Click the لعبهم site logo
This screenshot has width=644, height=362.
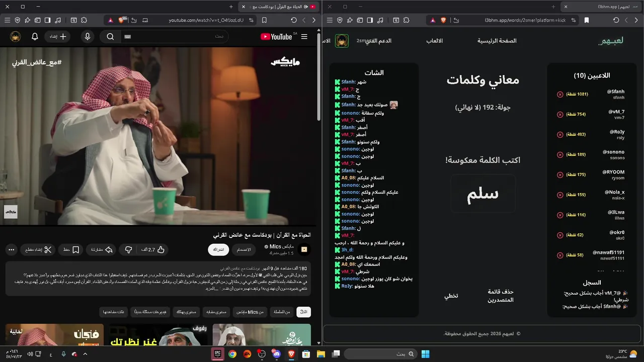click(x=611, y=41)
